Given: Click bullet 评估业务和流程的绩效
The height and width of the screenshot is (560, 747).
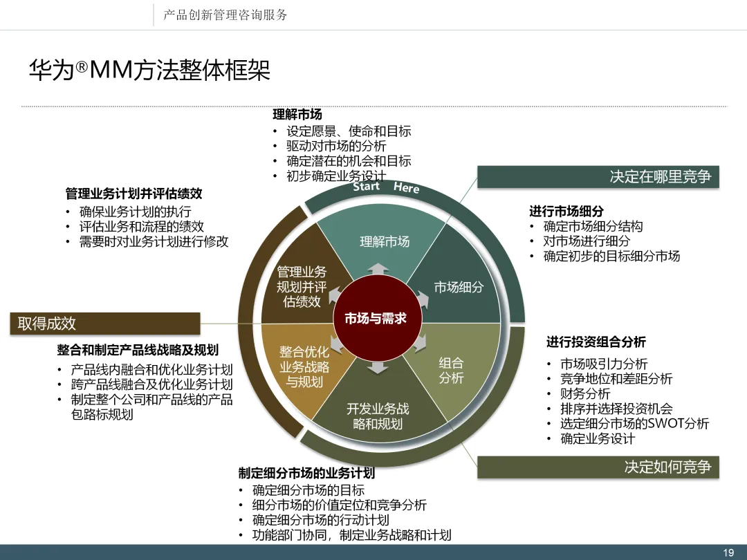Looking at the screenshot, I should tap(142, 226).
